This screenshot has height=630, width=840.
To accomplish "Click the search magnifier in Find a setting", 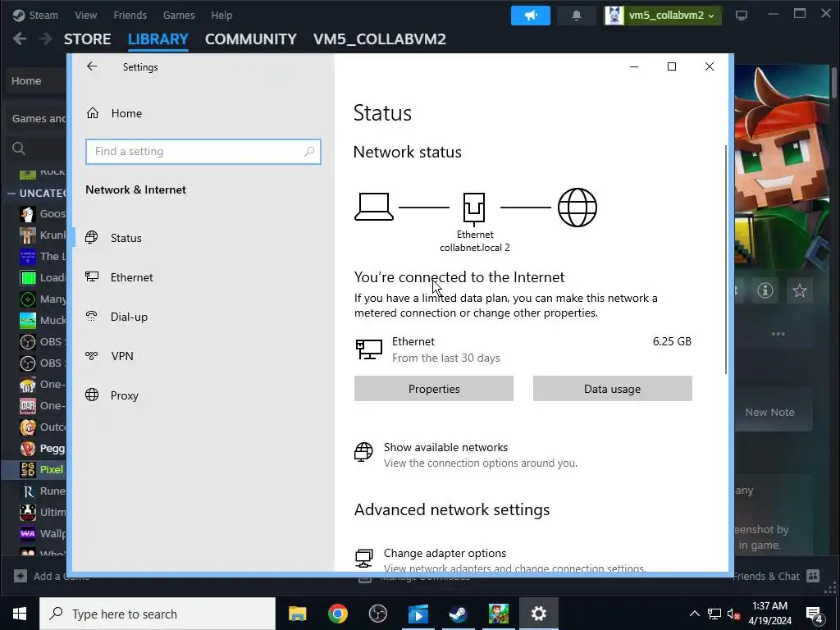I will [309, 152].
